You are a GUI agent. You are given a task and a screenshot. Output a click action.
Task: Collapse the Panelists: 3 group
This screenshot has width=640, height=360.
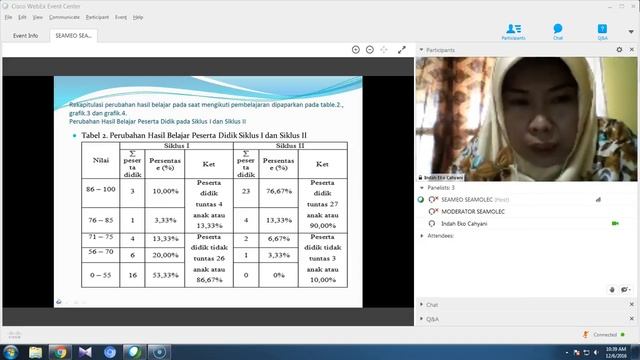(x=422, y=188)
